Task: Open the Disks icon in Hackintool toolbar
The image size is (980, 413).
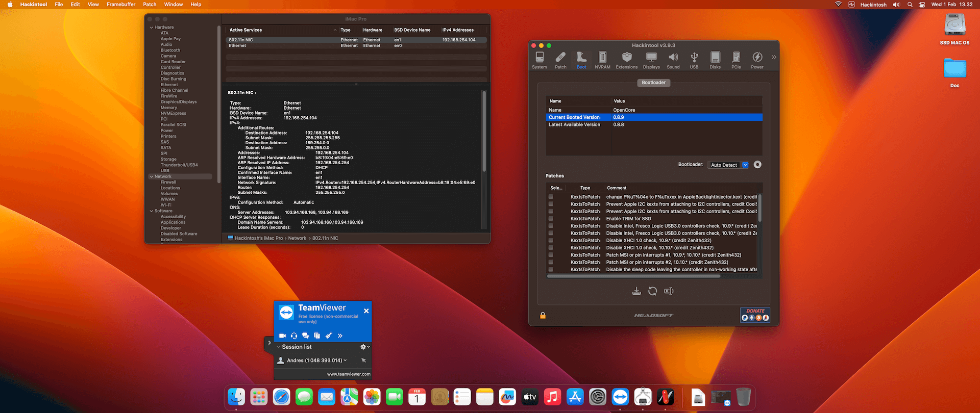Action: point(715,60)
